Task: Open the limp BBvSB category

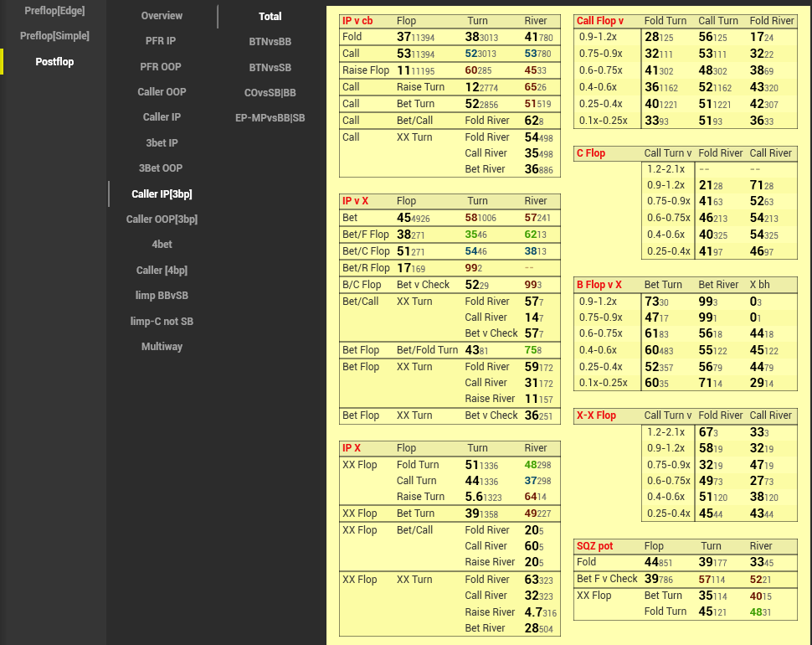Action: coord(162,296)
